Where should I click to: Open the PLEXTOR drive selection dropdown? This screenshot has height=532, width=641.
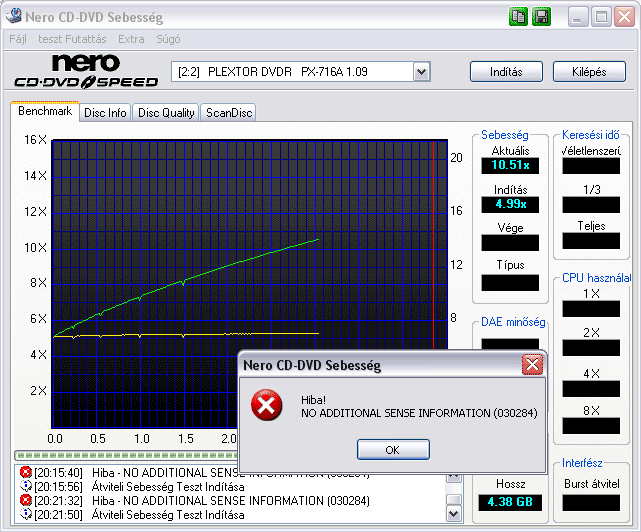pyautogui.click(x=300, y=72)
